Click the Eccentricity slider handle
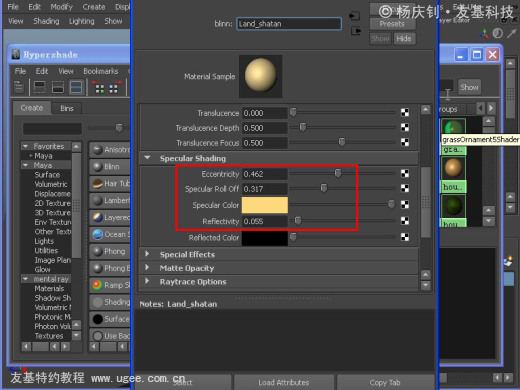 [x=338, y=173]
